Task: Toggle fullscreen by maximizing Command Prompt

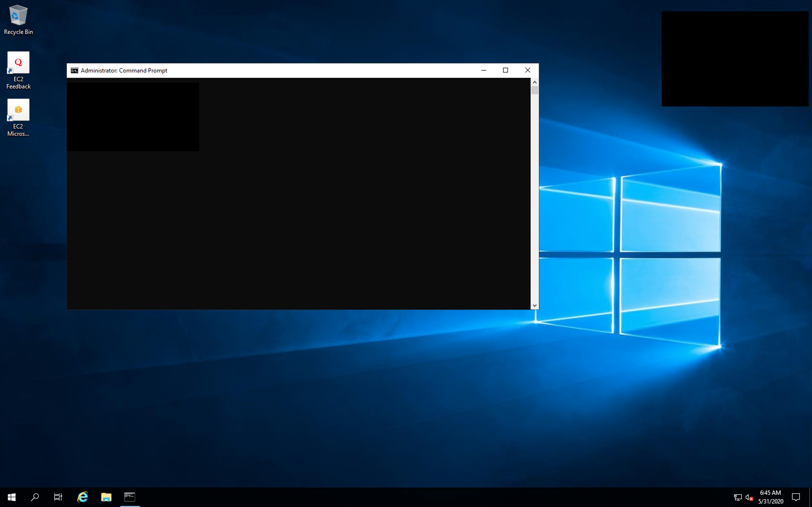Action: pyautogui.click(x=505, y=70)
